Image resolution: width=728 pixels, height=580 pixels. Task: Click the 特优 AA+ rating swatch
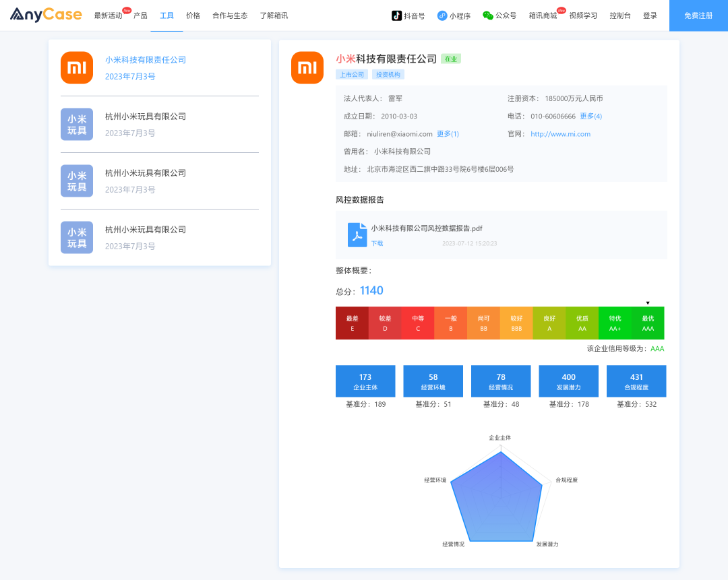(615, 323)
